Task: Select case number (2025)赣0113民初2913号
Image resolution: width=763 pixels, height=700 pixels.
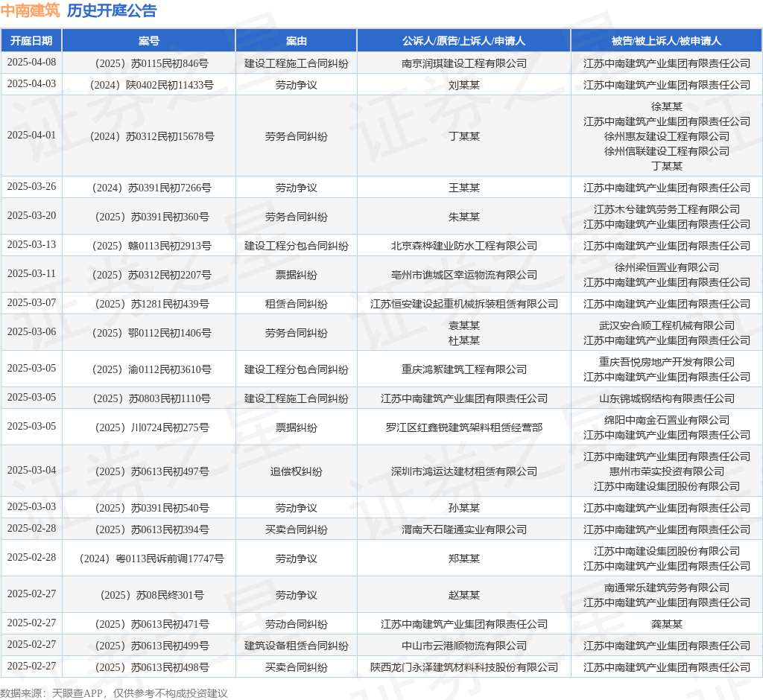Action: (x=149, y=246)
